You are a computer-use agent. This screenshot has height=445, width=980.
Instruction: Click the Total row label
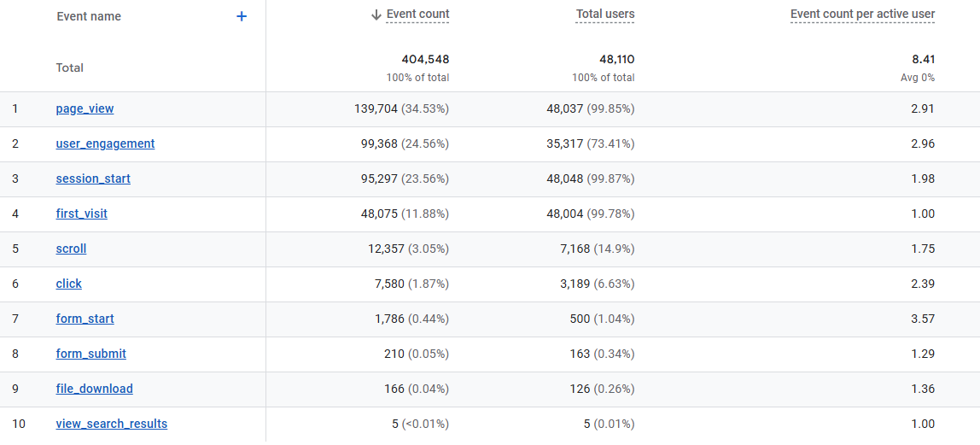[70, 67]
